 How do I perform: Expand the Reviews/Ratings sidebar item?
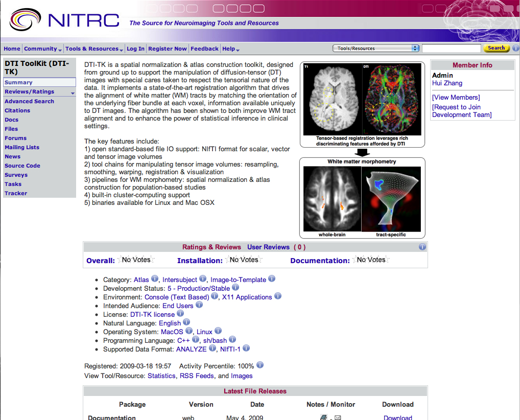[73, 93]
